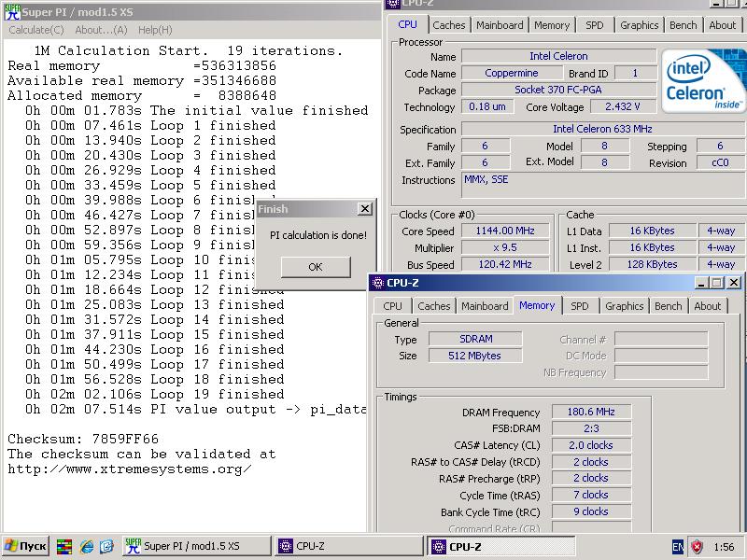Viewport: 747px width, 560px height.
Task: Switch to Mainboard tab in front CPU-Z window
Action: point(485,306)
